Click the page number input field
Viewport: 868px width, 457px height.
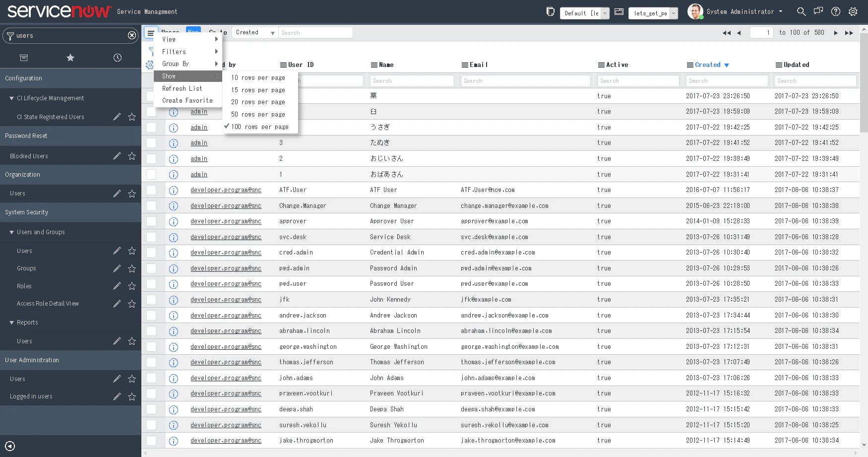761,32
